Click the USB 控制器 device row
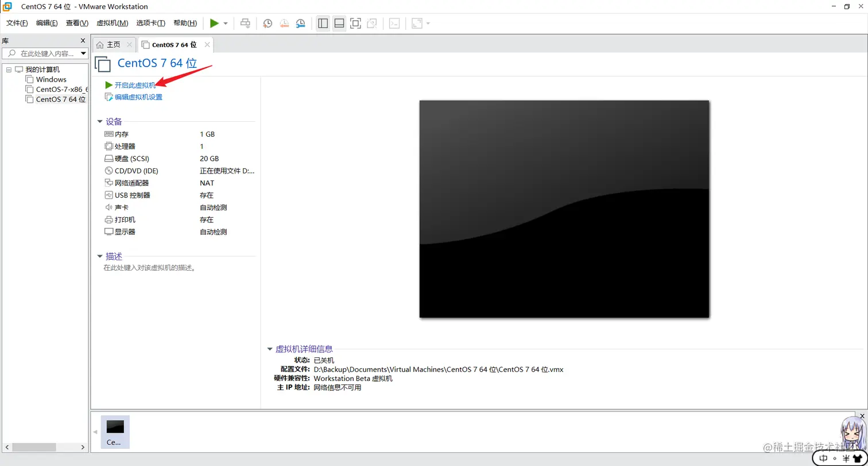 [x=179, y=195]
